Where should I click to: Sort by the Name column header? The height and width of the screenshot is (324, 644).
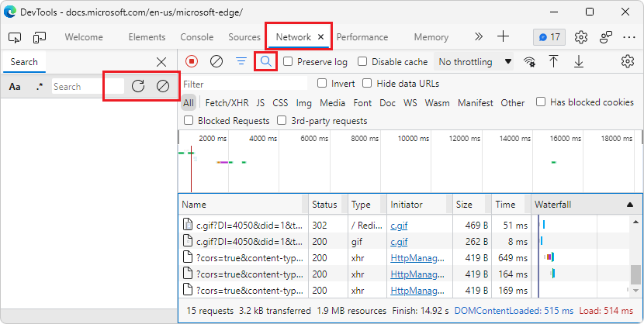click(x=243, y=205)
